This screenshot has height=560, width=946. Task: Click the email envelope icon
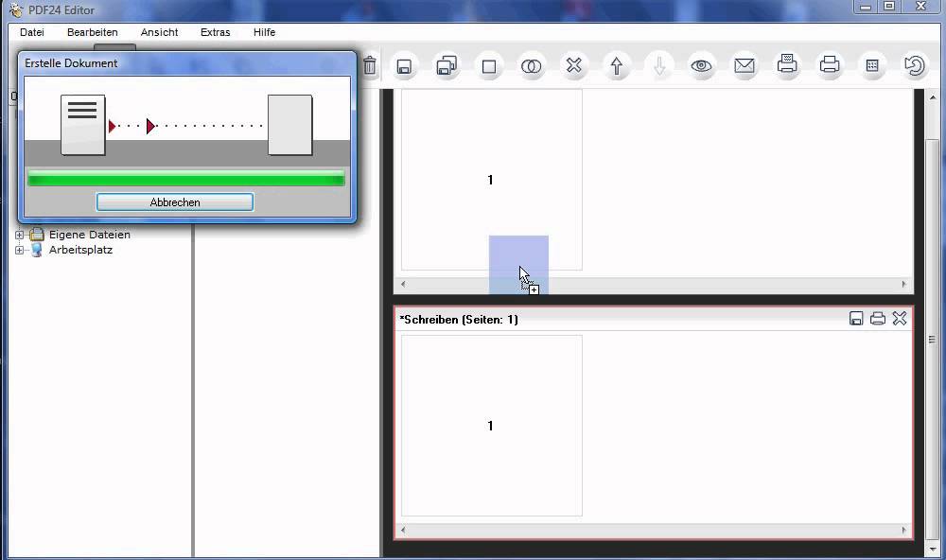[x=745, y=65]
